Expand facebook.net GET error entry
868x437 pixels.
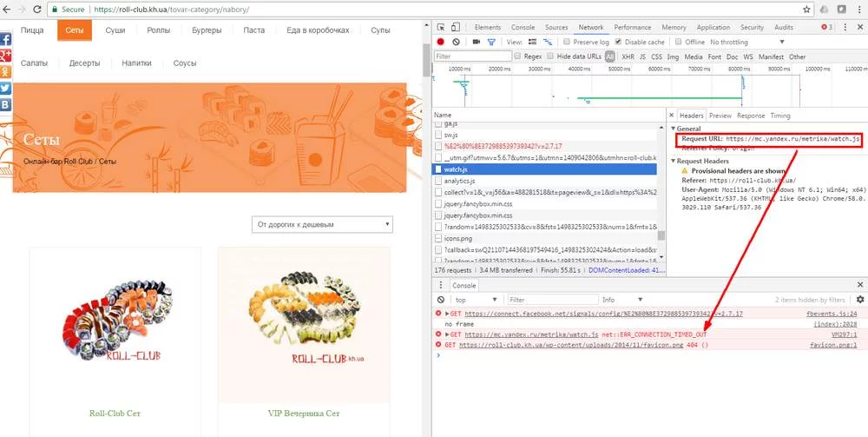(x=448, y=314)
